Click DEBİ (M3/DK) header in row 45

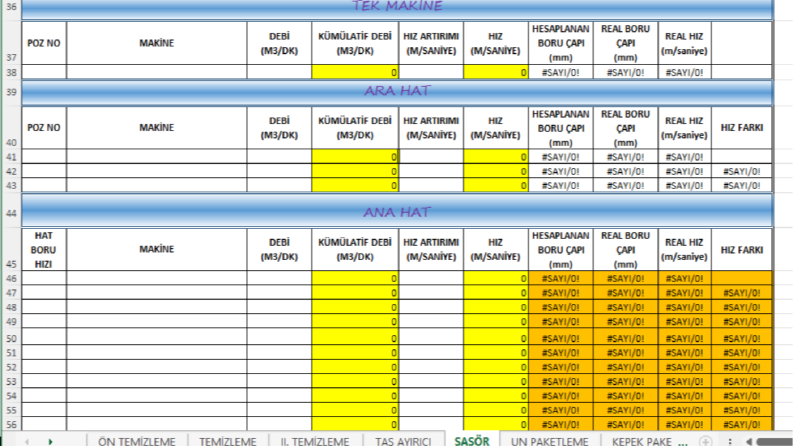pos(279,249)
